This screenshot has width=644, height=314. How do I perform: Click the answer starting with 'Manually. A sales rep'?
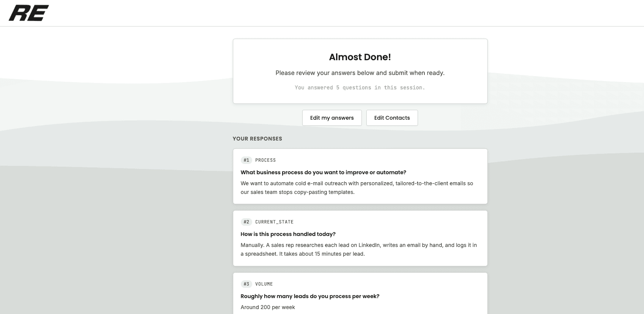(x=358, y=249)
